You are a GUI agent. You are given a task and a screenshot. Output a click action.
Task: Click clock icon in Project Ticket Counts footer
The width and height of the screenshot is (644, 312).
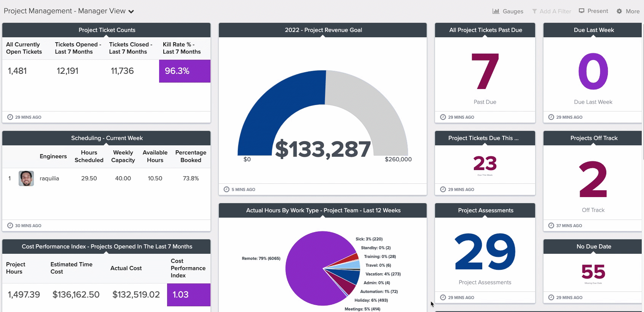[x=10, y=117]
